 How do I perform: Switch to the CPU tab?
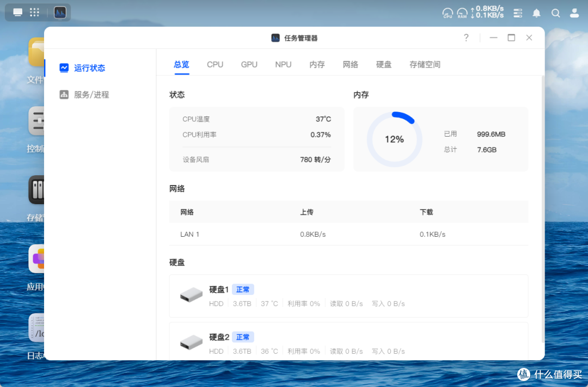coord(215,64)
